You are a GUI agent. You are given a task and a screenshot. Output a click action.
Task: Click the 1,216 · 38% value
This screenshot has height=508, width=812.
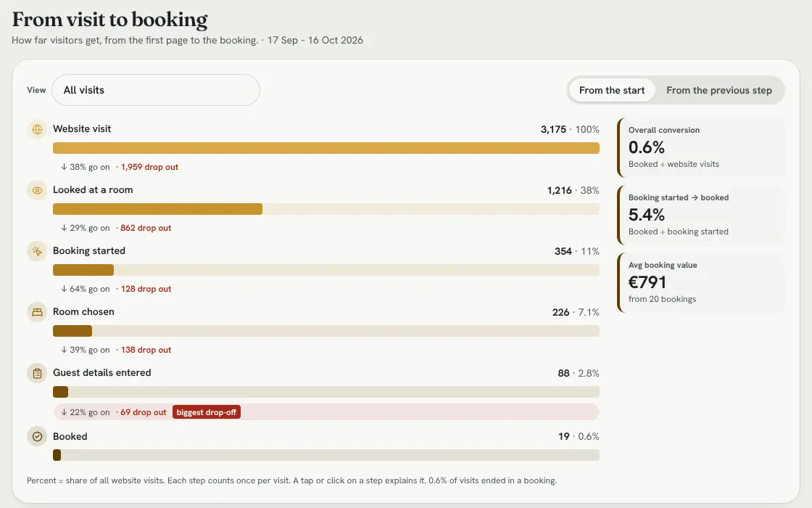[x=573, y=190]
